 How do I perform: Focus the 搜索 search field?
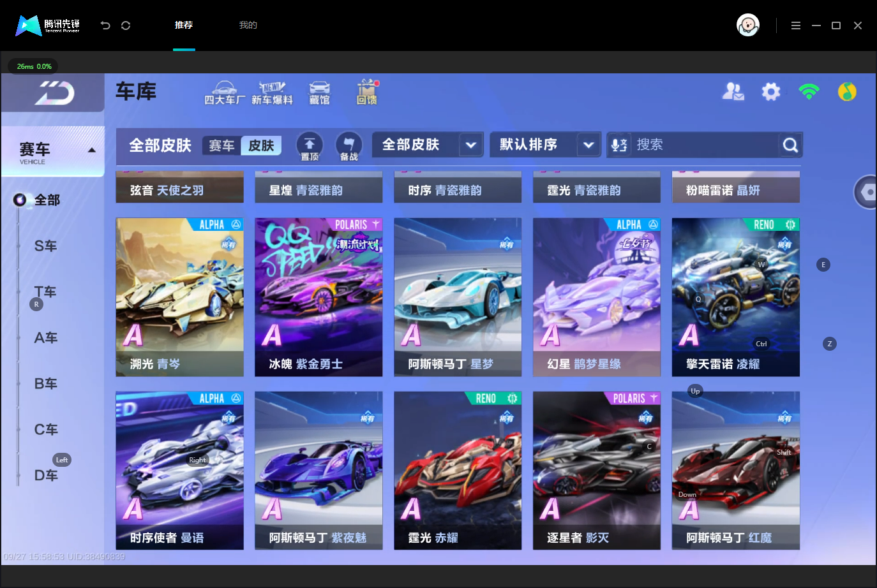click(x=705, y=145)
